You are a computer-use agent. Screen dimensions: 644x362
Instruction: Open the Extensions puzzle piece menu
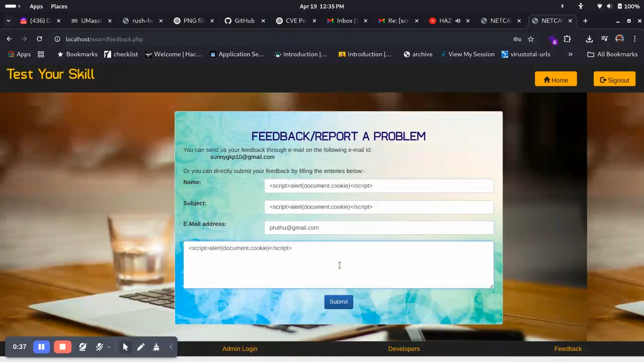[567, 39]
